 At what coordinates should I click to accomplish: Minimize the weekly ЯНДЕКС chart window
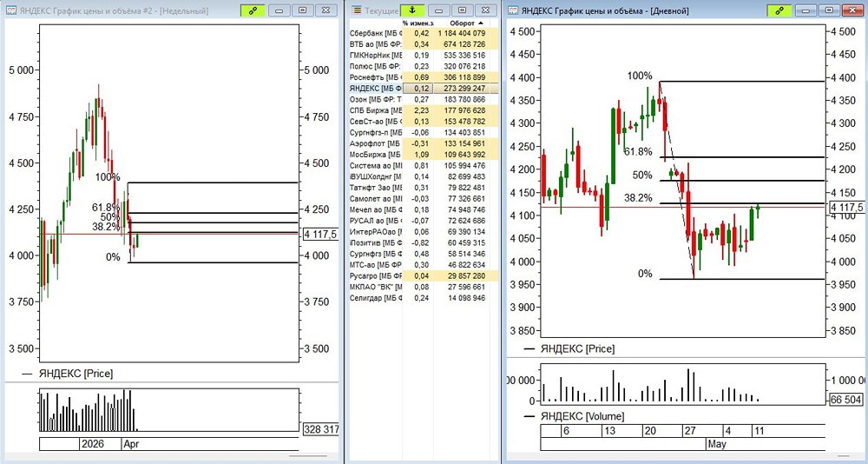coord(279,10)
